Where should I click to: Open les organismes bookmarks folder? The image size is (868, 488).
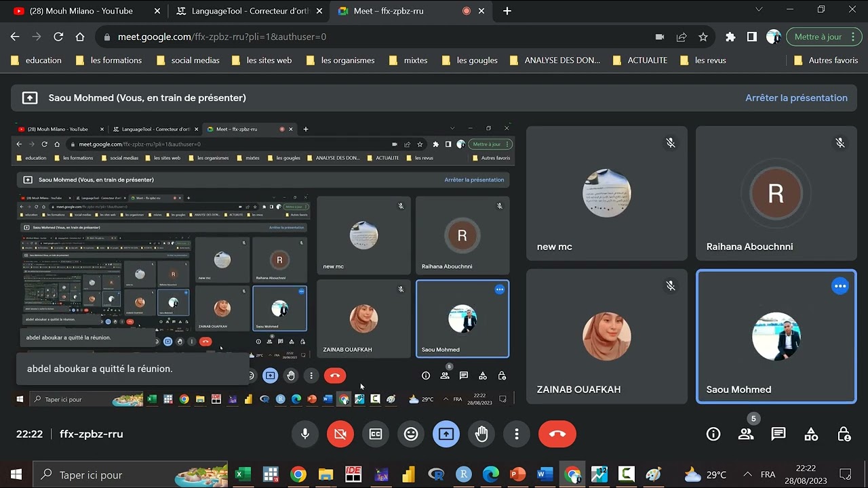[340, 60]
